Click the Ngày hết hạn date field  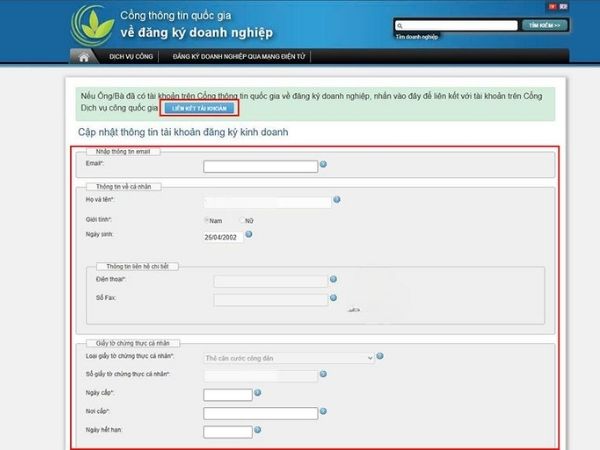click(x=228, y=432)
